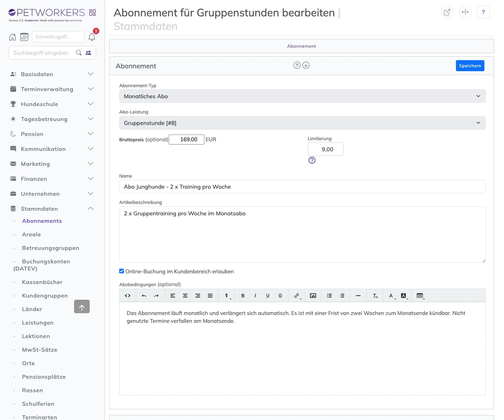Open Schulferien link
504x420 pixels.
coord(38,404)
